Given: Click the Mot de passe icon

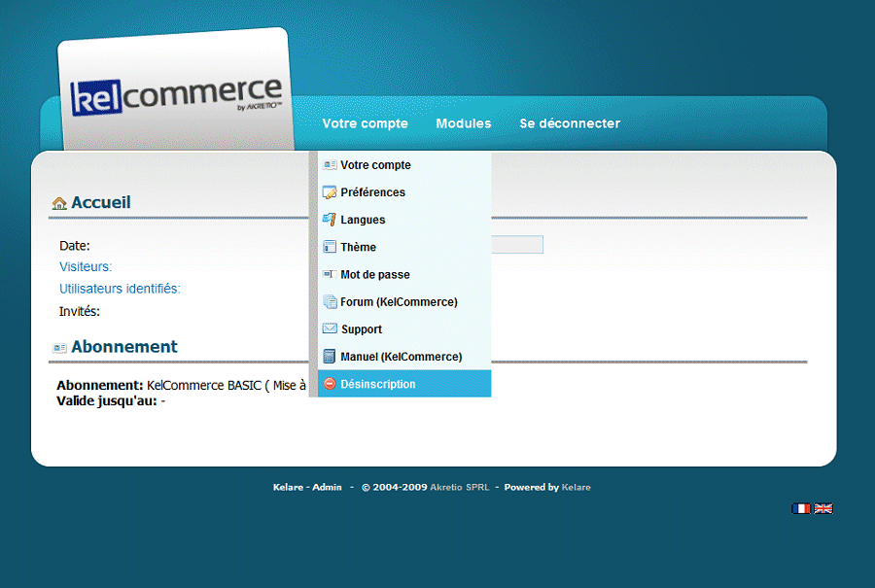Looking at the screenshot, I should click(330, 275).
